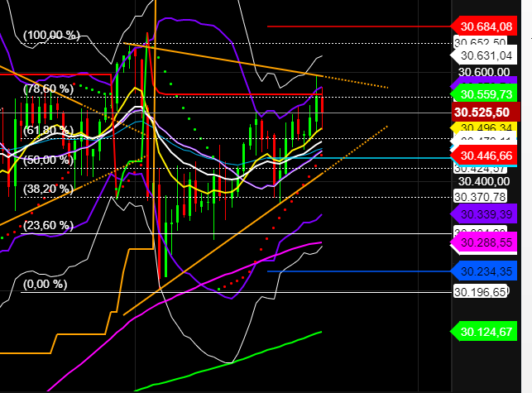The image size is (532, 393).
Task: Click the current price label 30.525,50
Action: coord(486,113)
